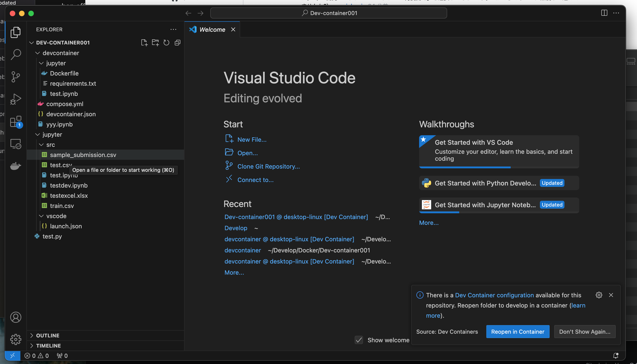Viewport: 637px width, 364px height.
Task: Open the Docker view icon
Action: (16, 166)
